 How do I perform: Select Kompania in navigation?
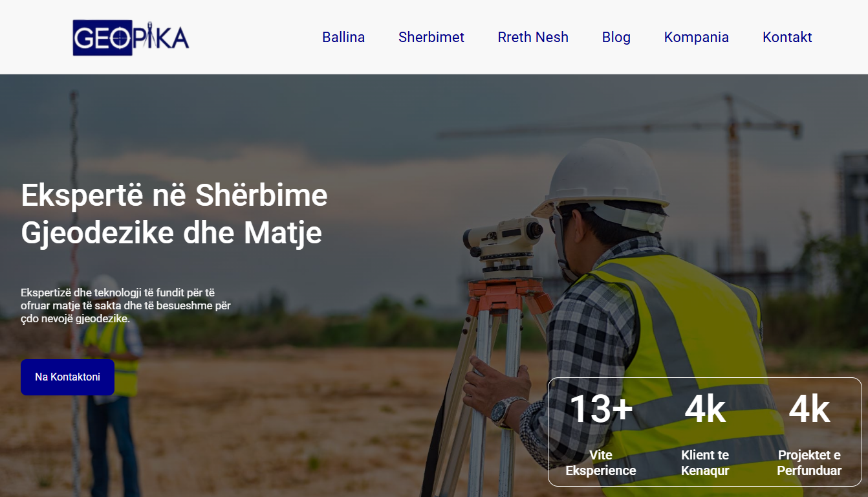697,38
